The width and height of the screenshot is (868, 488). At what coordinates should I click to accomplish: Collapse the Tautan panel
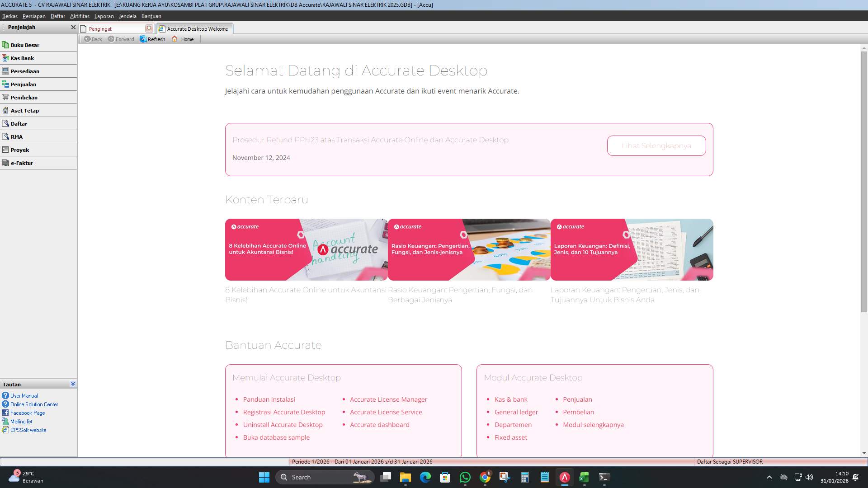(72, 384)
